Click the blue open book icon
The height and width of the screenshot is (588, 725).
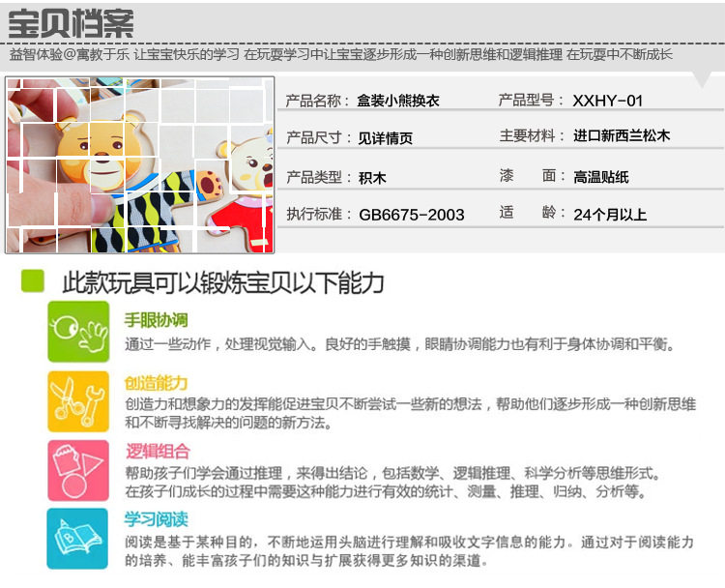tap(77, 539)
